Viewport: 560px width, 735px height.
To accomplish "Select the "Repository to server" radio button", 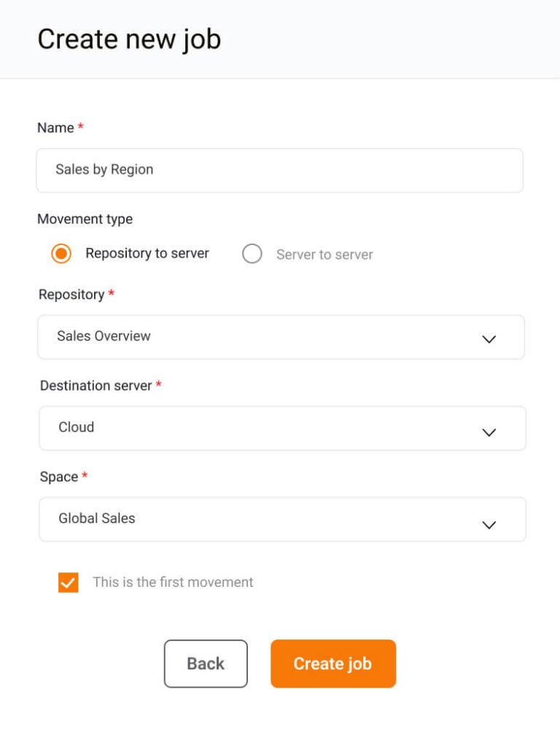I will tap(61, 254).
